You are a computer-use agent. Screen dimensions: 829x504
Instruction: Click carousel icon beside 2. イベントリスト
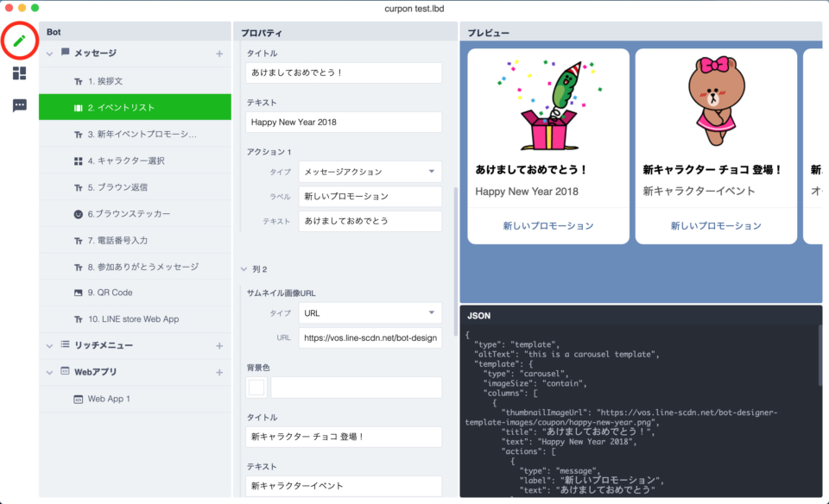click(x=79, y=108)
